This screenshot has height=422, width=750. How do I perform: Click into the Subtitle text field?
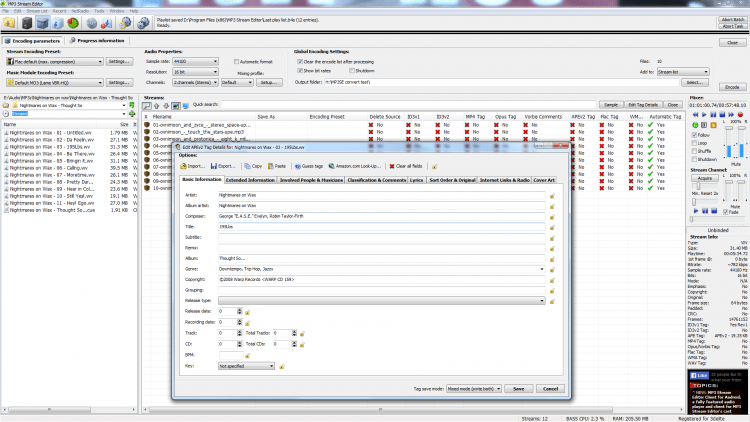point(380,238)
